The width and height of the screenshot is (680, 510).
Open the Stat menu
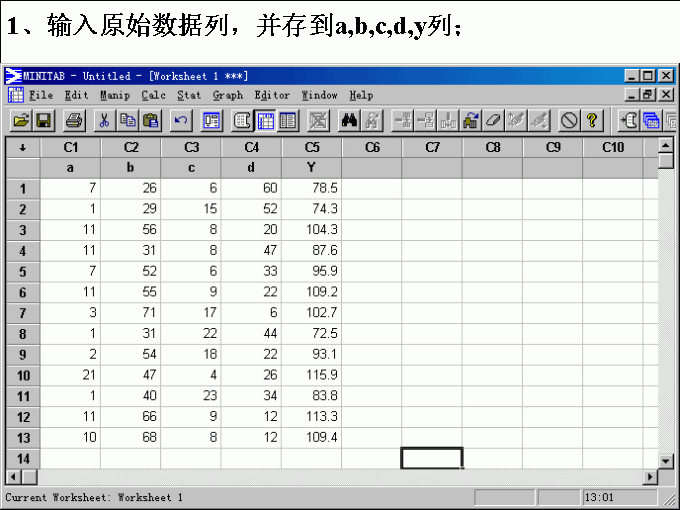click(189, 95)
